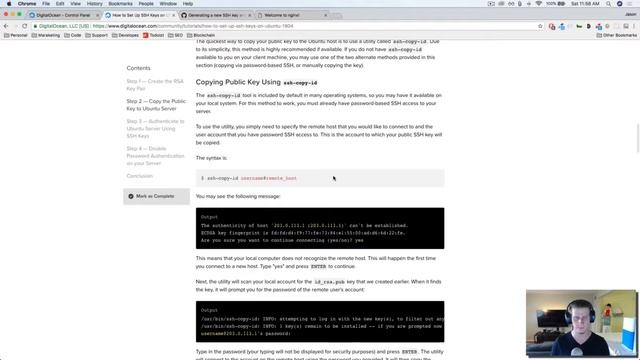Click the battery 100% indicator
Image resolution: width=640 pixels, height=360 pixels.
pos(556,4)
